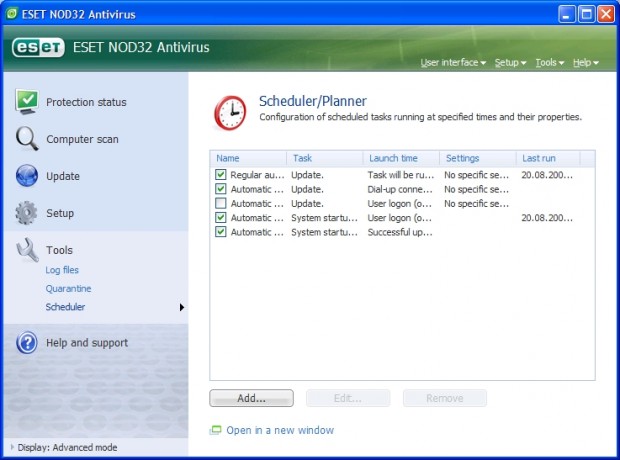Screen dimensions: 620x460
Task: Select the Help and support question icon
Action: point(26,343)
